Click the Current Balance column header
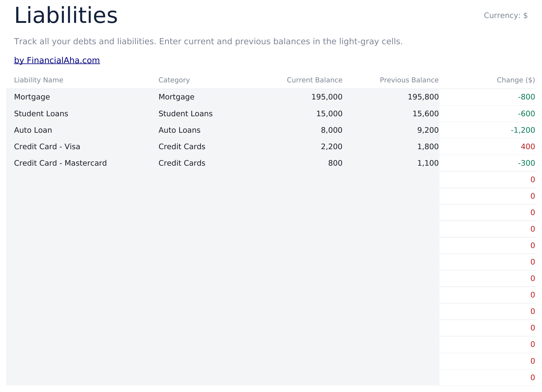Image resolution: width=542 pixels, height=392 pixels. pos(314,80)
